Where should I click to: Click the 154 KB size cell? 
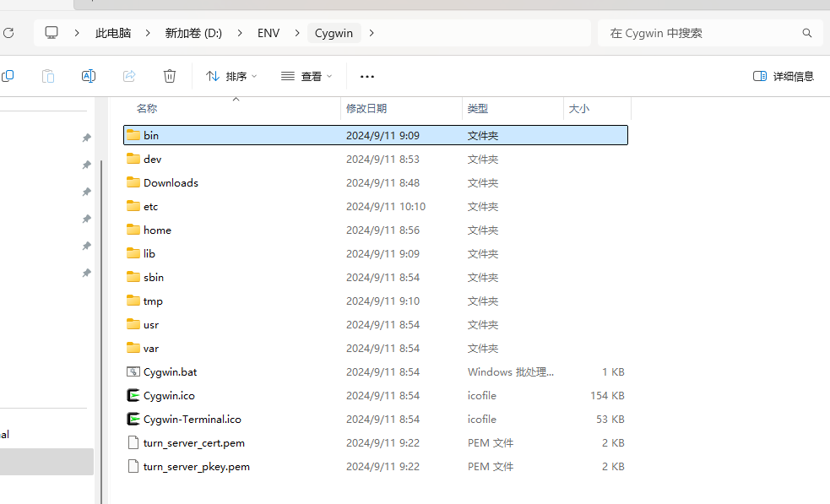[607, 395]
